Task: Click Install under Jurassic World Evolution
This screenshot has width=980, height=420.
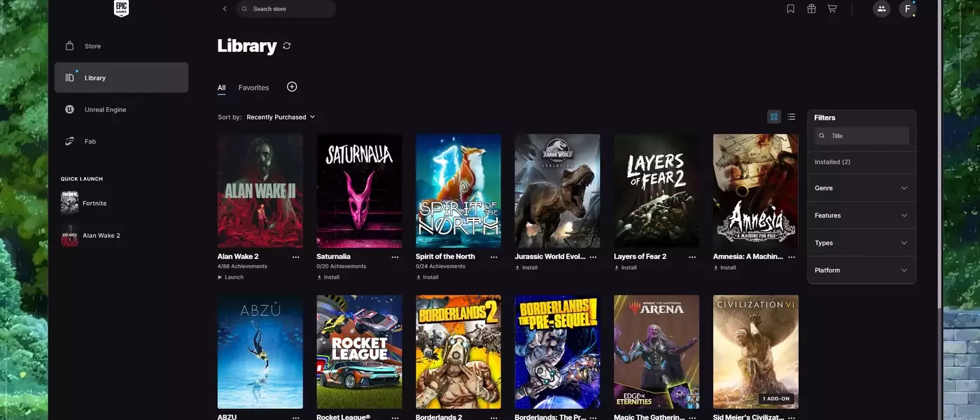Action: [526, 267]
